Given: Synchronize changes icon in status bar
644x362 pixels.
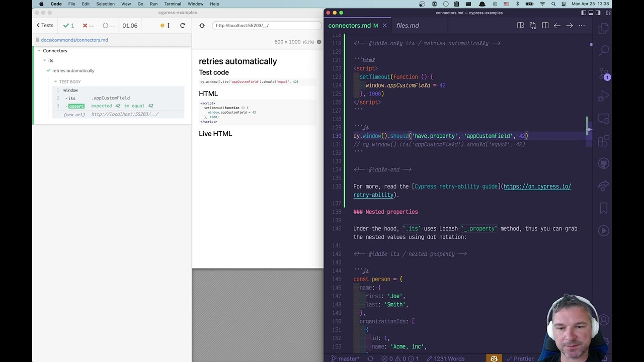Looking at the screenshot, I should tap(370, 358).
